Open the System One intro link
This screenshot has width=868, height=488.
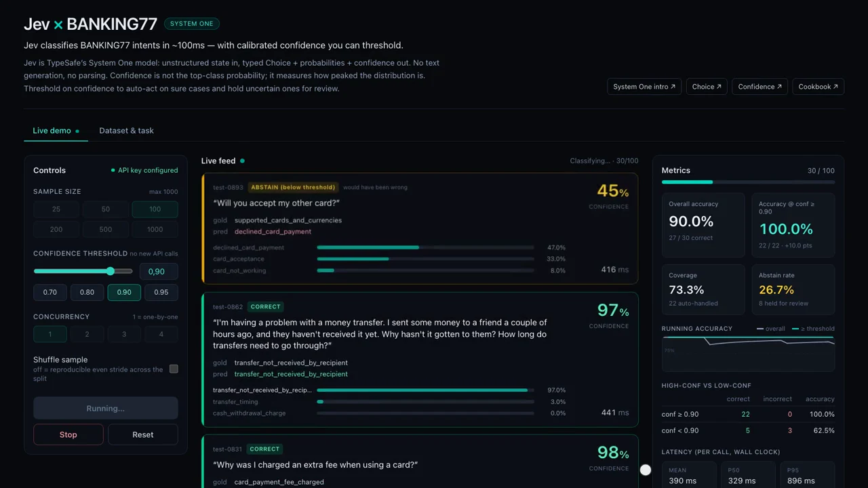tap(644, 87)
